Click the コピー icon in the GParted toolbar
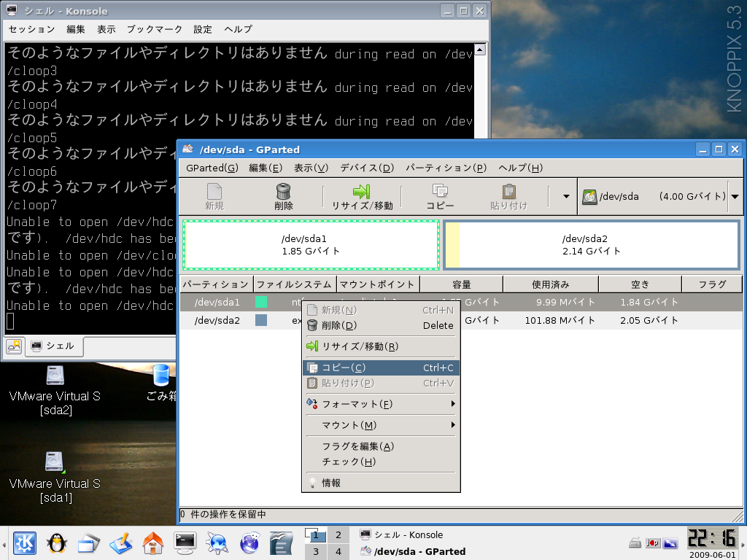The width and height of the screenshot is (747, 560). (x=440, y=191)
